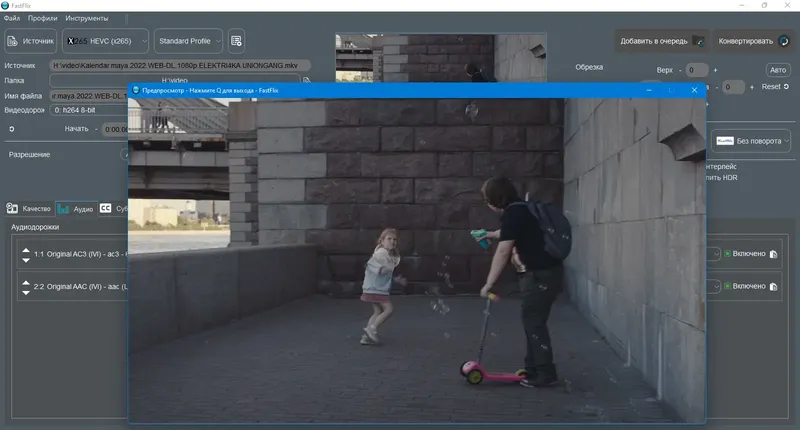Image resolution: width=800 pixels, height=430 pixels.
Task: Select the 2:2 Original AAC track title
Action: click(81, 287)
